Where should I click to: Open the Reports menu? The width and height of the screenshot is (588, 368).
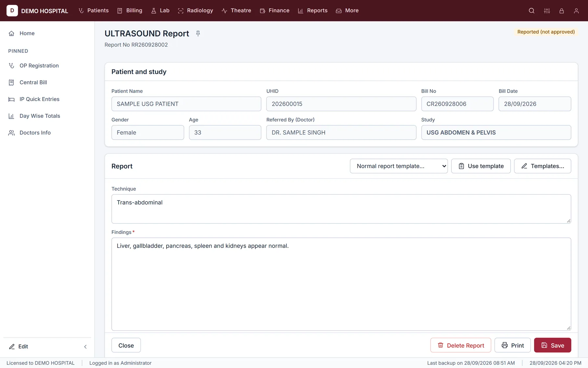[313, 10]
